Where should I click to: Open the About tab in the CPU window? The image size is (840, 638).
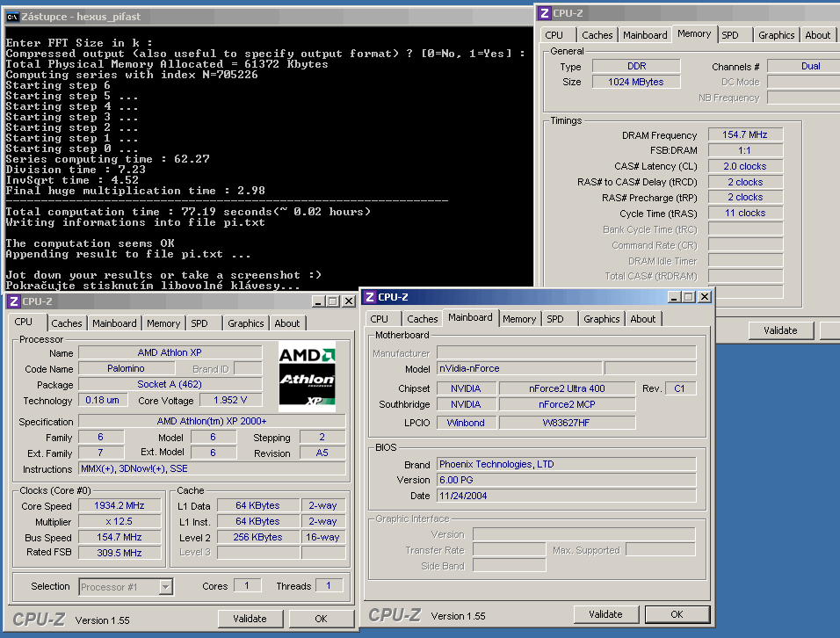coord(287,323)
